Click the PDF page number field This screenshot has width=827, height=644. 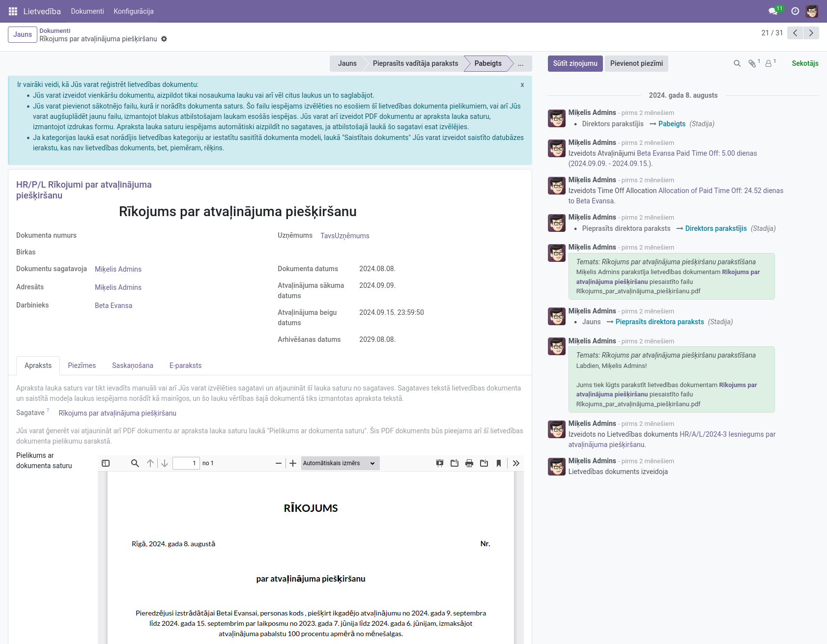click(x=186, y=463)
